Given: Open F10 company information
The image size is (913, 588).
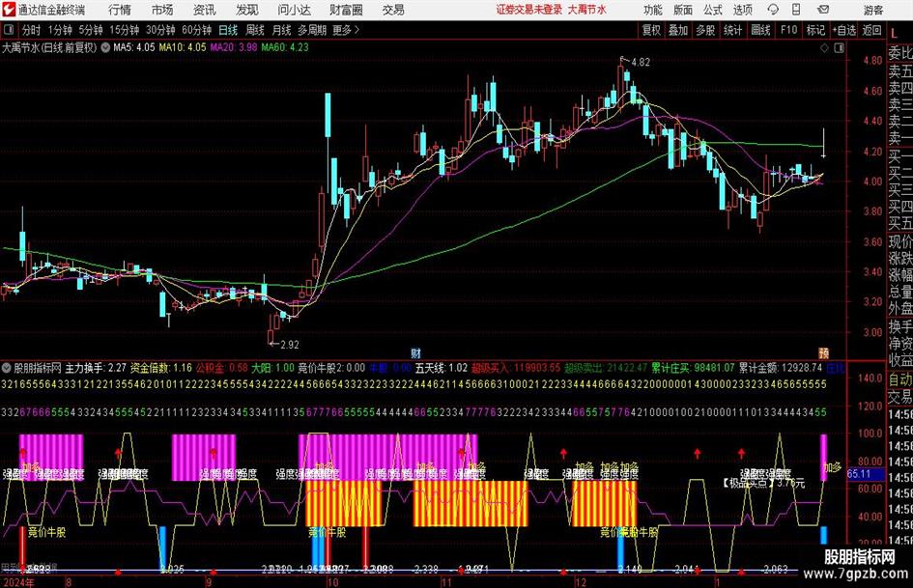Looking at the screenshot, I should click(789, 30).
